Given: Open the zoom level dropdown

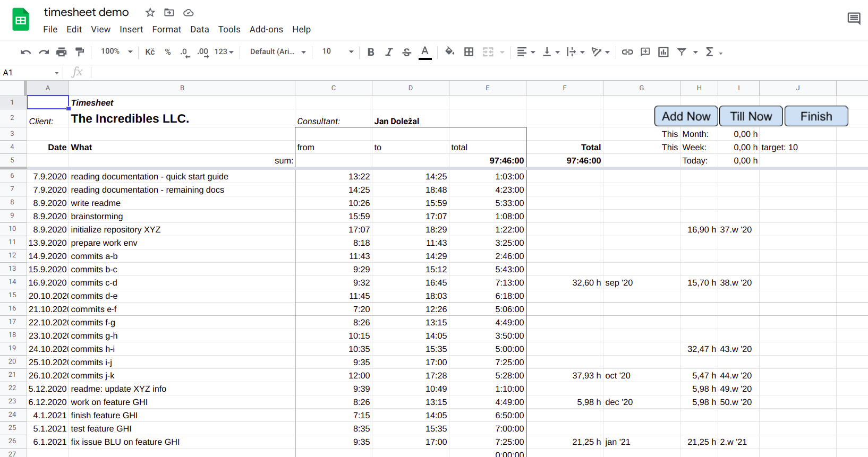Looking at the screenshot, I should pyautogui.click(x=117, y=51).
